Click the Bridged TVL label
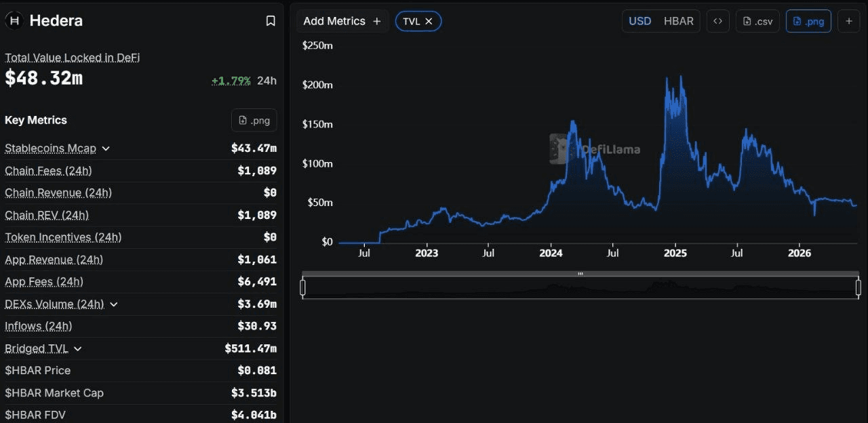The image size is (868, 423). (37, 348)
